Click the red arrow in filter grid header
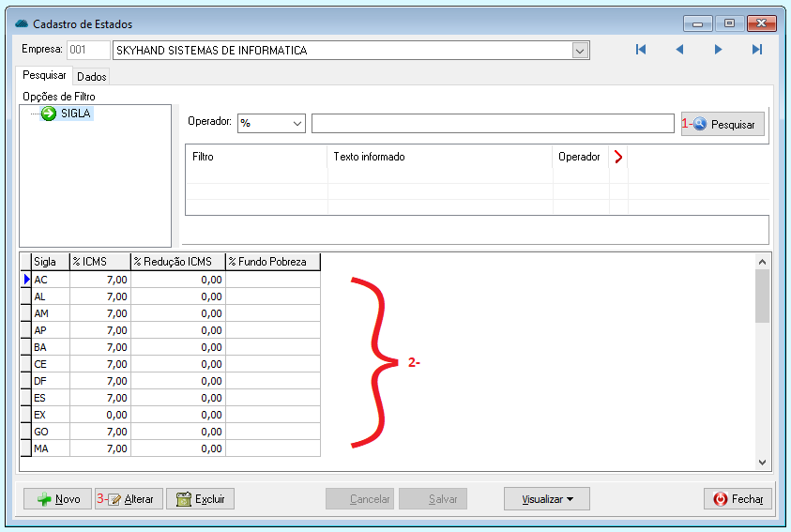 coord(617,158)
